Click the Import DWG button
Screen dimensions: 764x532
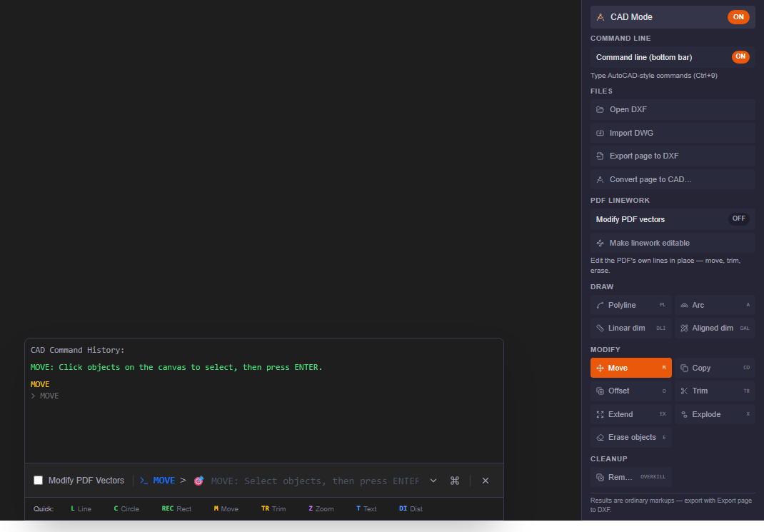[x=673, y=133]
